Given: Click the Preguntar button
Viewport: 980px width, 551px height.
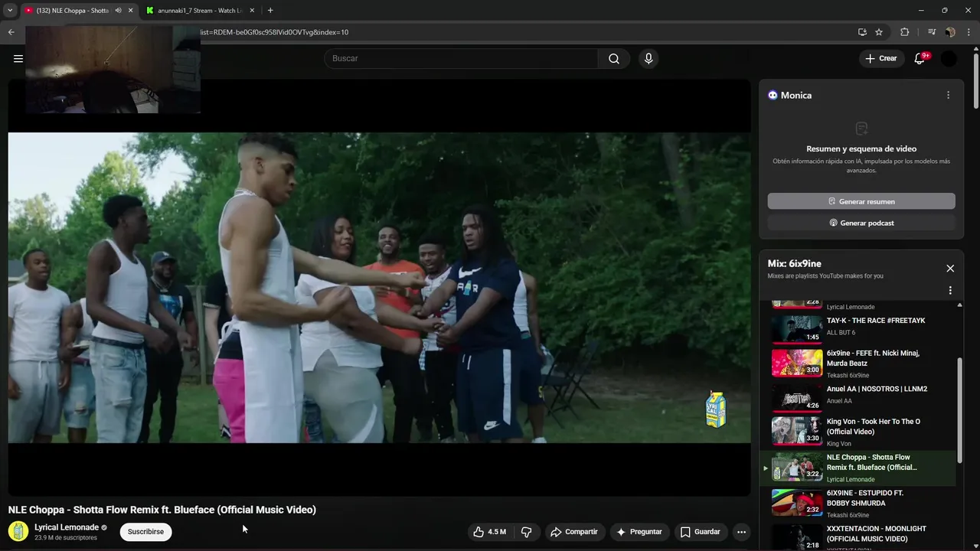Looking at the screenshot, I should (639, 532).
